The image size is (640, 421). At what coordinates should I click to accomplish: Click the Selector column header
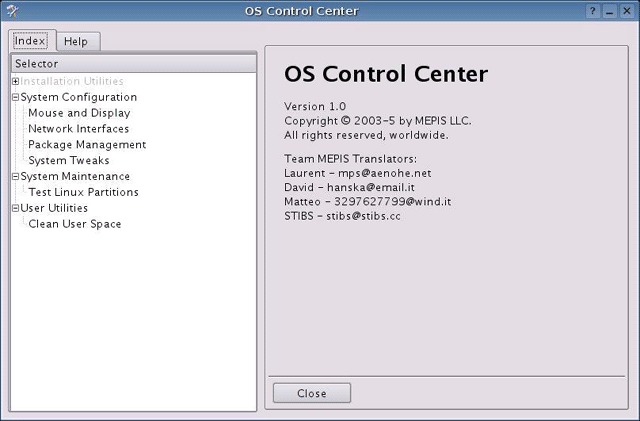(133, 64)
